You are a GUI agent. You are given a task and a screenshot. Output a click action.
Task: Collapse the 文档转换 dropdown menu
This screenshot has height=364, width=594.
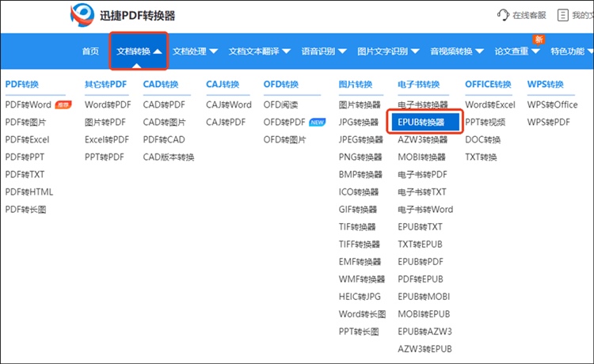coord(139,51)
